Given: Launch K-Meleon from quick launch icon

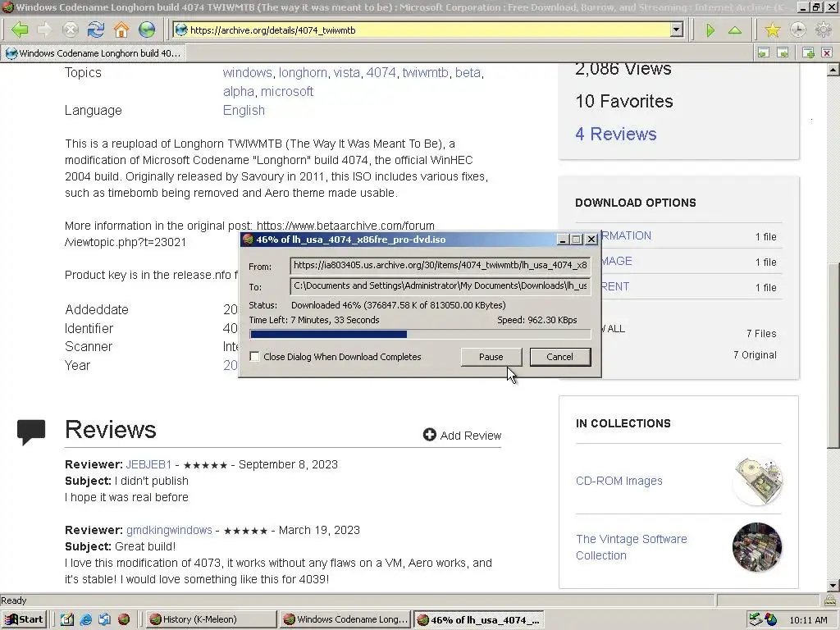Looking at the screenshot, I should point(124,619).
